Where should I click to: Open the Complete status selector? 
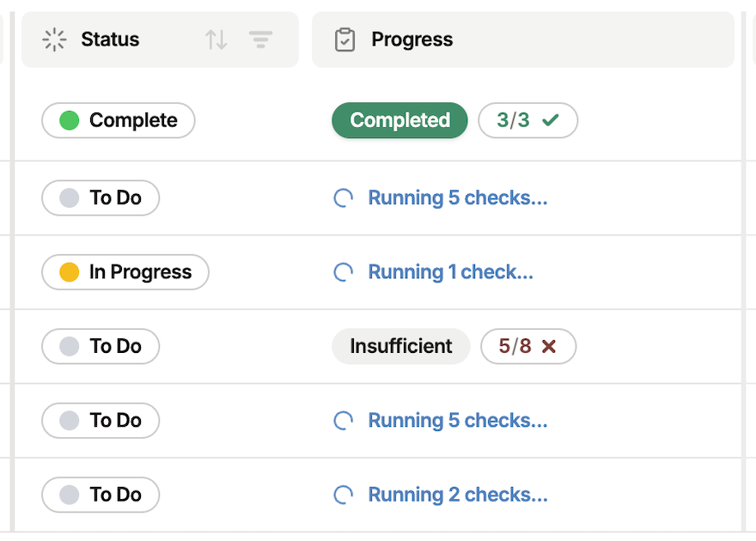click(118, 120)
